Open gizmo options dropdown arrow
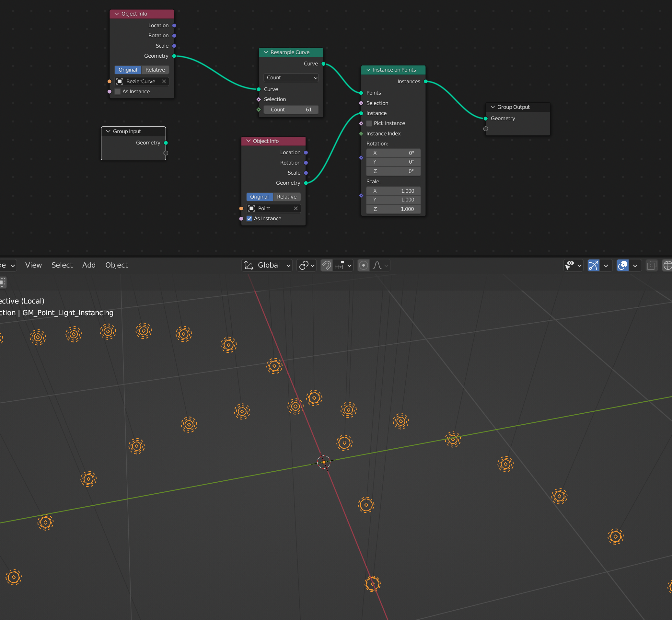Viewport: 672px width, 620px height. coord(606,265)
